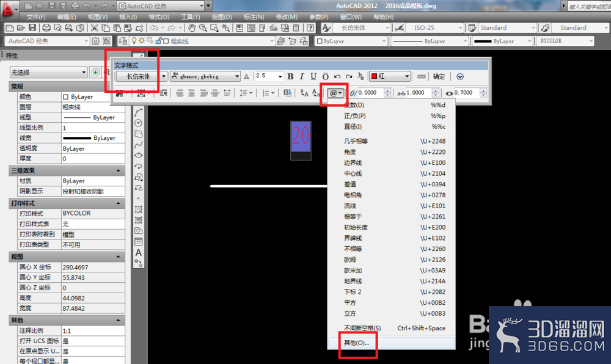
Task: Toggle the Ruler icon in Text Formatting
Action: pyautogui.click(x=421, y=77)
